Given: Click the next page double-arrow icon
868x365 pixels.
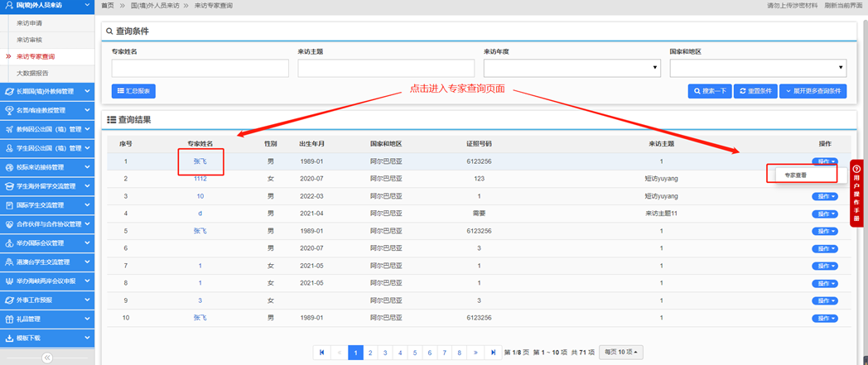Looking at the screenshot, I should pos(475,353).
